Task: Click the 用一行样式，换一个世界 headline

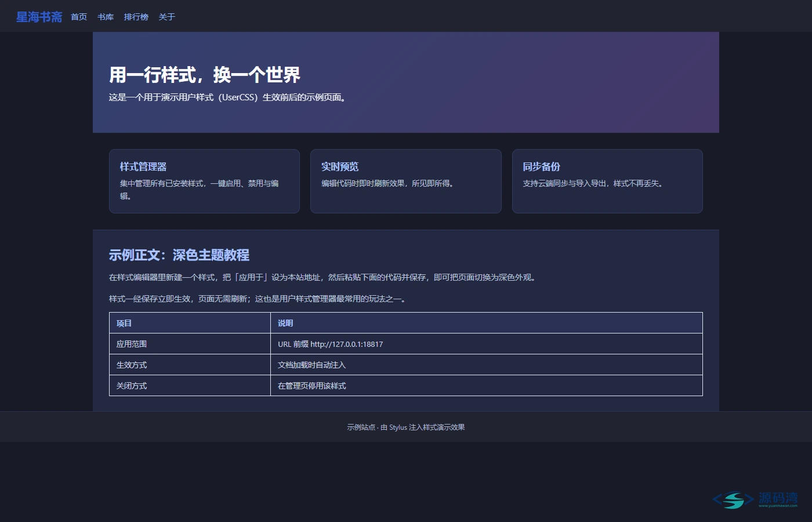Action: (x=205, y=75)
